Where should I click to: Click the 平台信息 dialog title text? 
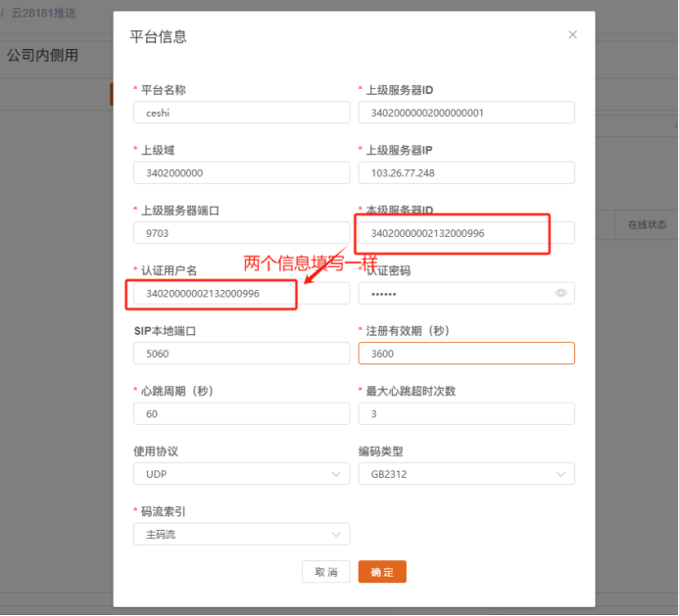[158, 36]
